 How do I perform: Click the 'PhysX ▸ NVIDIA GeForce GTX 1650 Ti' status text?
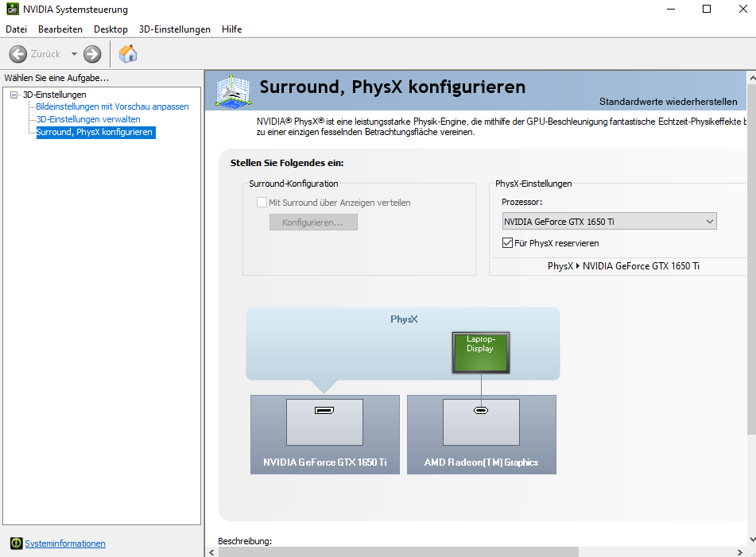(x=623, y=266)
